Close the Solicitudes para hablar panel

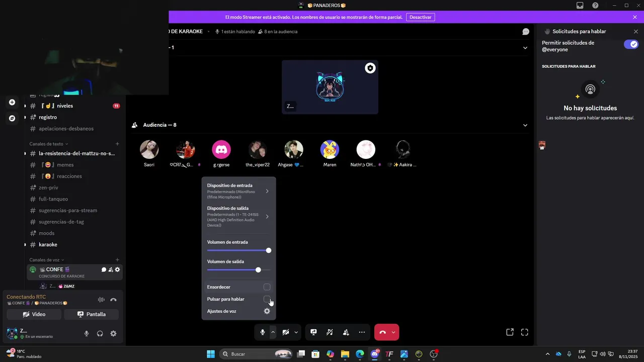tap(635, 32)
